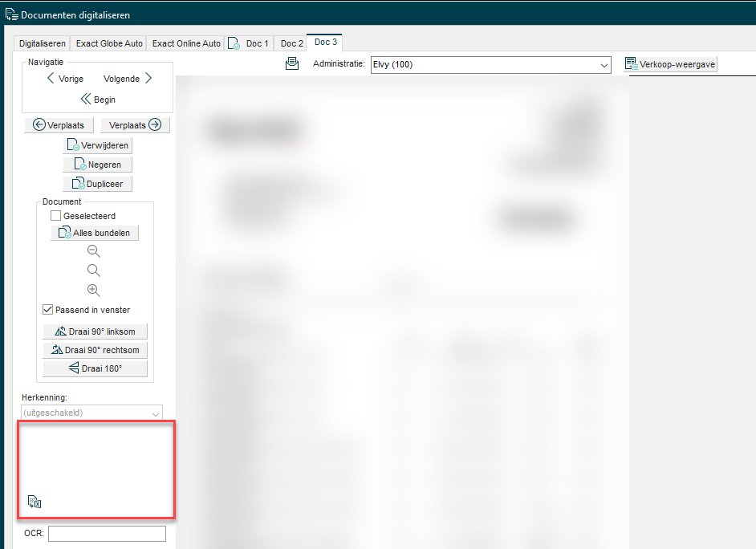Navigate to next page with Volgende
This screenshot has height=549, width=756.
[x=128, y=79]
